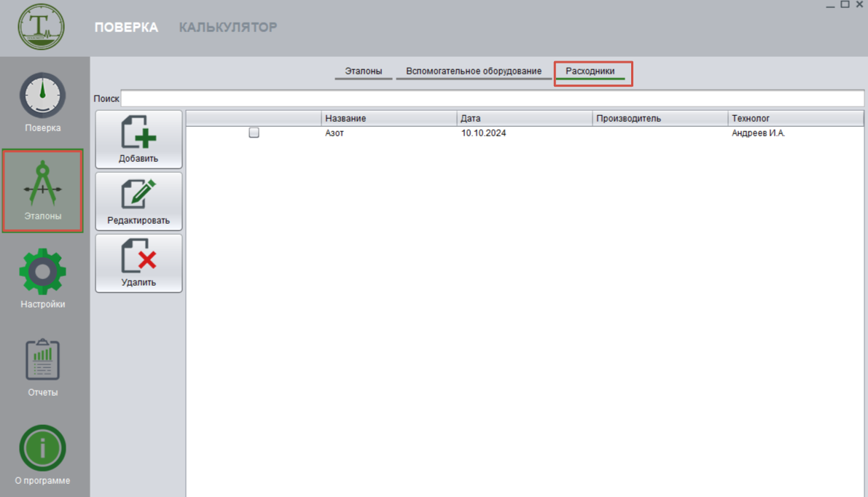Screen dimensions: 868x497
Task: Switch to КАЛЬКУЛЯТОР in the top menu
Action: tap(228, 28)
